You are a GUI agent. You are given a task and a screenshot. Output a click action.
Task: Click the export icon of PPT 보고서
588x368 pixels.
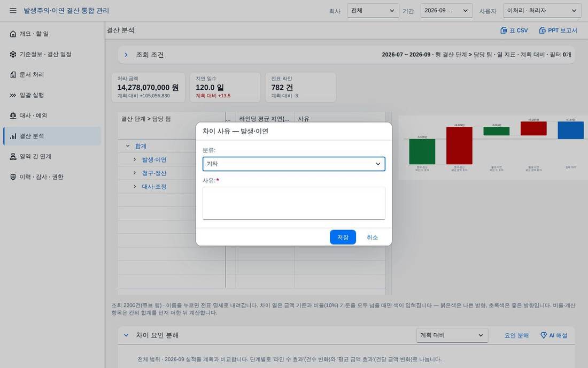[x=542, y=30]
